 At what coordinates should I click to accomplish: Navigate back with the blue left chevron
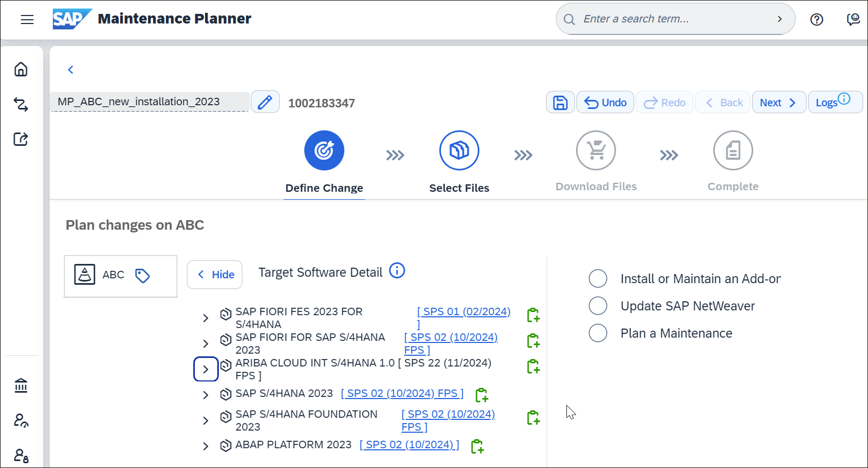click(70, 70)
